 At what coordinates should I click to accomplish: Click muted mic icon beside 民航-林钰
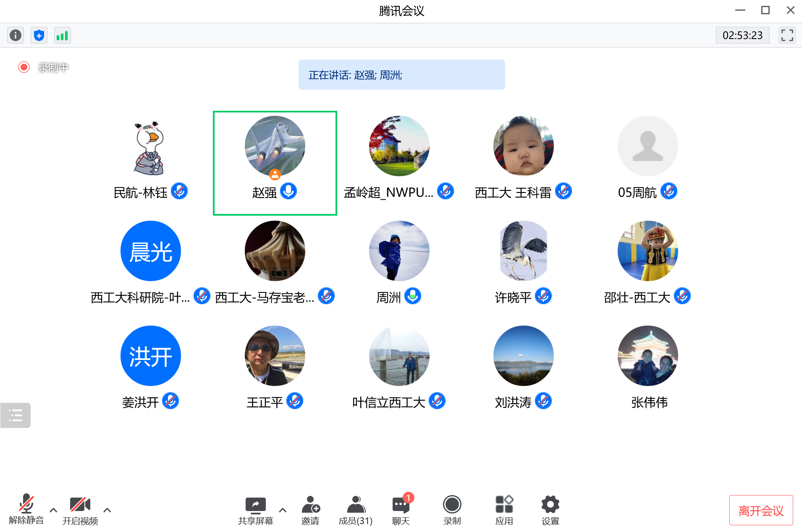click(x=179, y=191)
